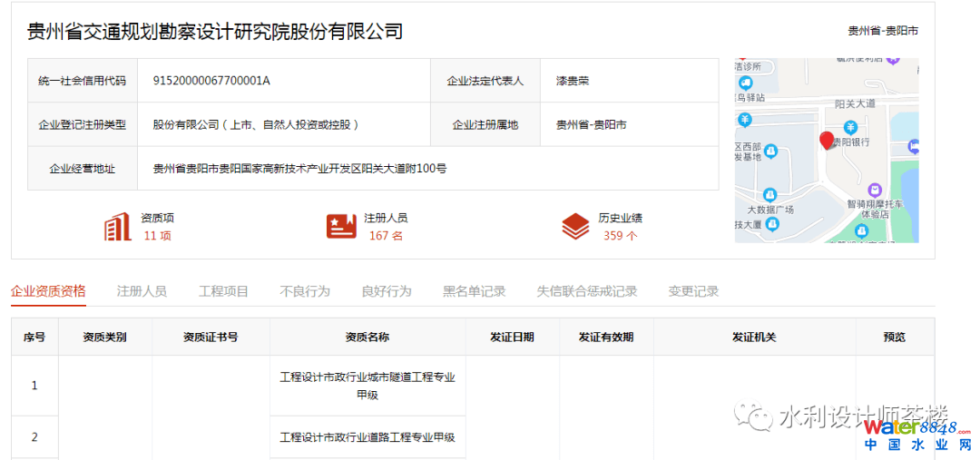Open the 黑名单记录 tab
This screenshot has height=460, width=980.
coord(474,291)
